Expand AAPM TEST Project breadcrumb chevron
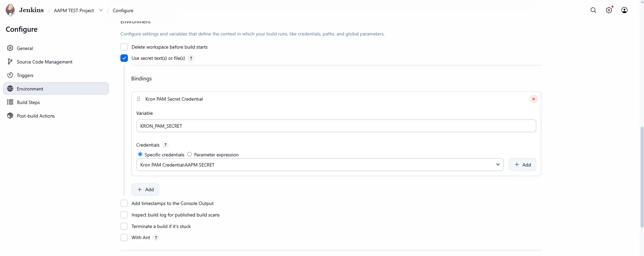The image size is (644, 256). 101,10
